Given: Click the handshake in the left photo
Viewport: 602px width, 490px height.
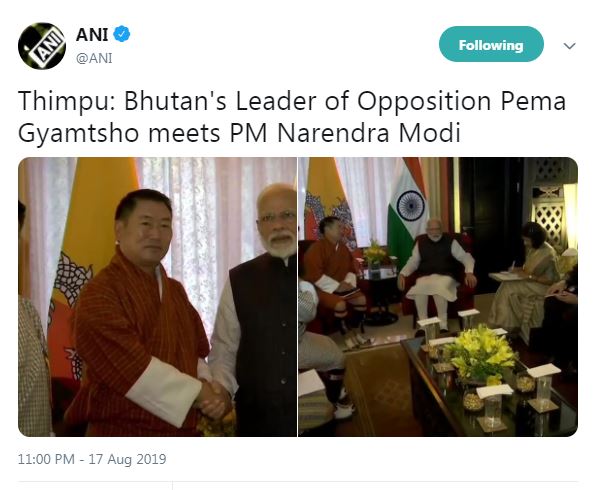Looking at the screenshot, I should (x=213, y=398).
